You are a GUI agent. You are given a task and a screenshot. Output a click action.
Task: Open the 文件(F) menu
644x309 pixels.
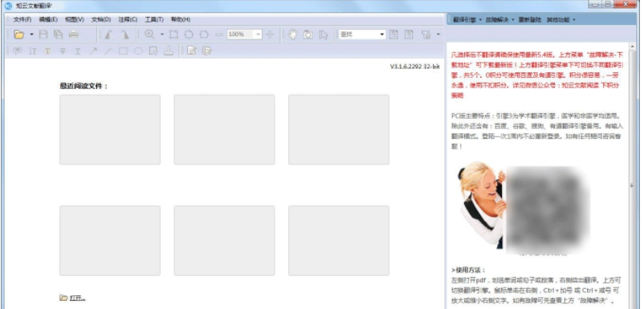(22, 19)
